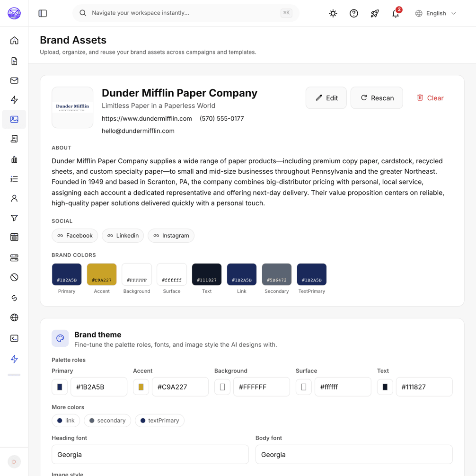Open the mail envelope sidebar icon

14,80
